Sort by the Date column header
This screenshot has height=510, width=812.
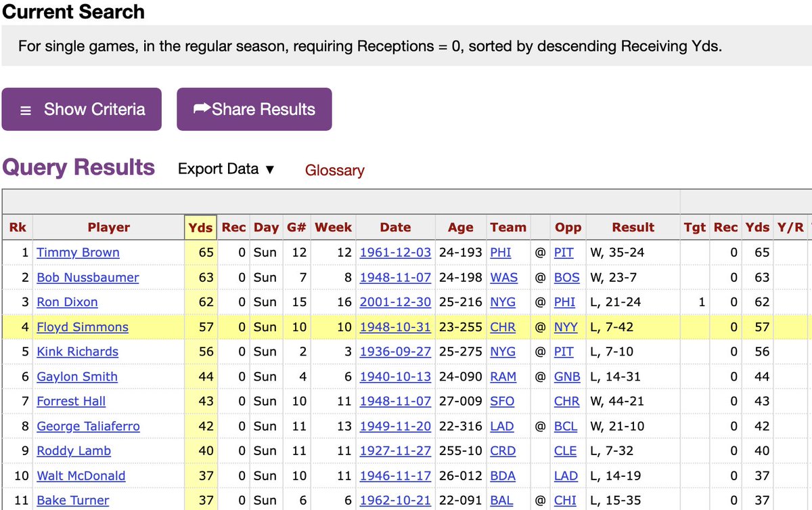[395, 228]
